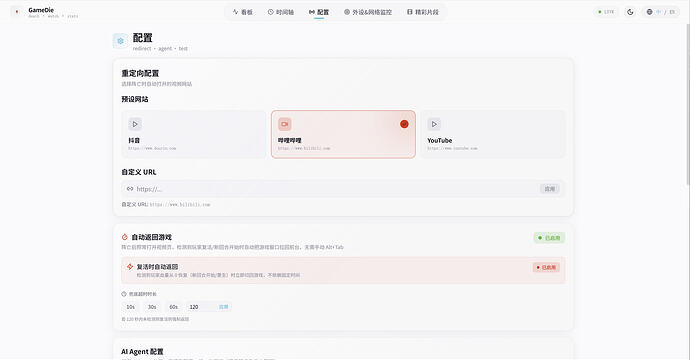The width and height of the screenshot is (690, 360).
Task: Click the AI Agent 配置 heading
Action: pyautogui.click(x=142, y=351)
